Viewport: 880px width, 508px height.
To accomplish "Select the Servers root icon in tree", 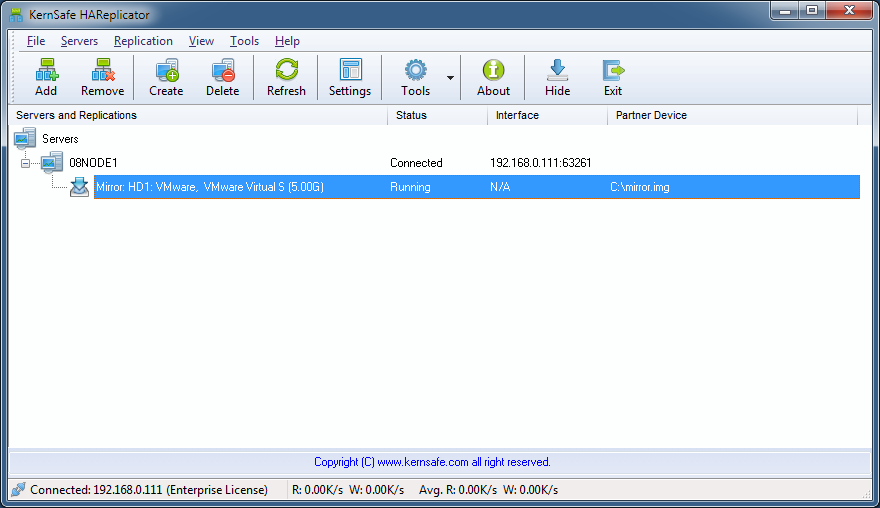I will pos(25,138).
